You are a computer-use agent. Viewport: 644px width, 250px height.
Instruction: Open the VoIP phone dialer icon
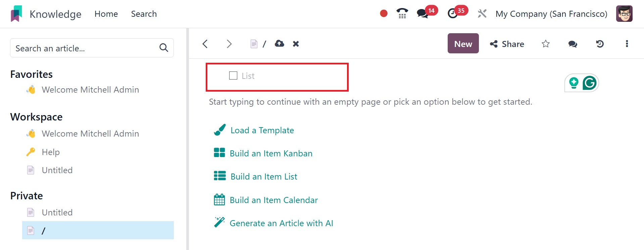coord(402,13)
